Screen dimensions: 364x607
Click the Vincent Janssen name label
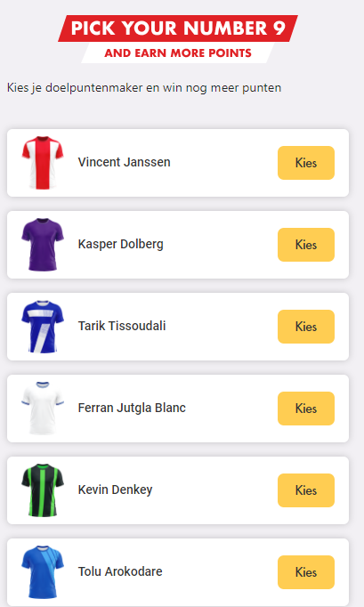pos(124,162)
